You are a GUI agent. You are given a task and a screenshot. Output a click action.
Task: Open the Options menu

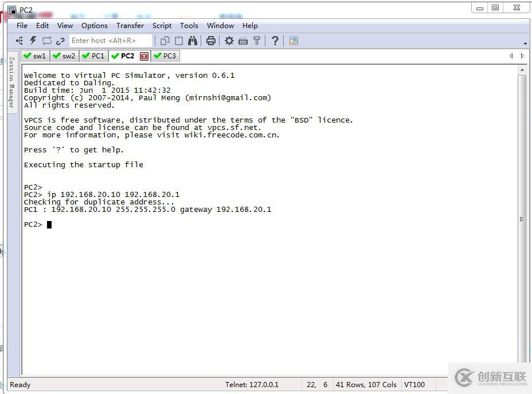[95, 26]
